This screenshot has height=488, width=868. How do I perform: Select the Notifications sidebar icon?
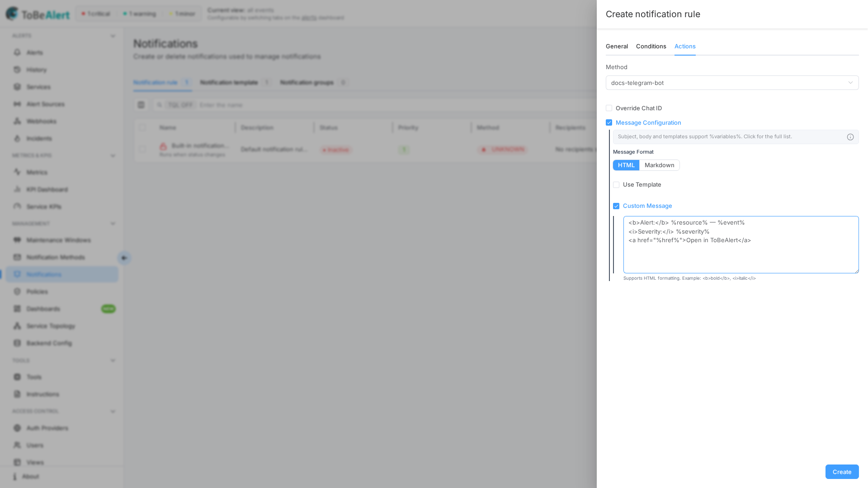click(x=17, y=274)
